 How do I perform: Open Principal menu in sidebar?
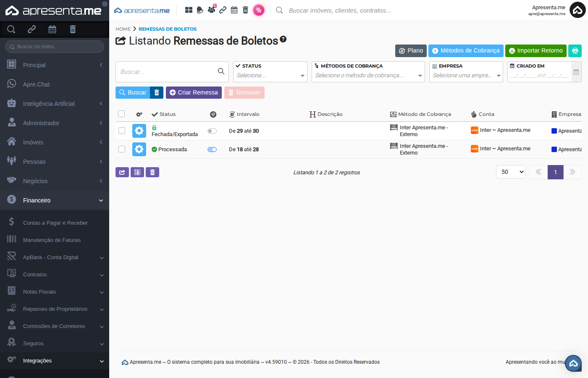tap(55, 65)
